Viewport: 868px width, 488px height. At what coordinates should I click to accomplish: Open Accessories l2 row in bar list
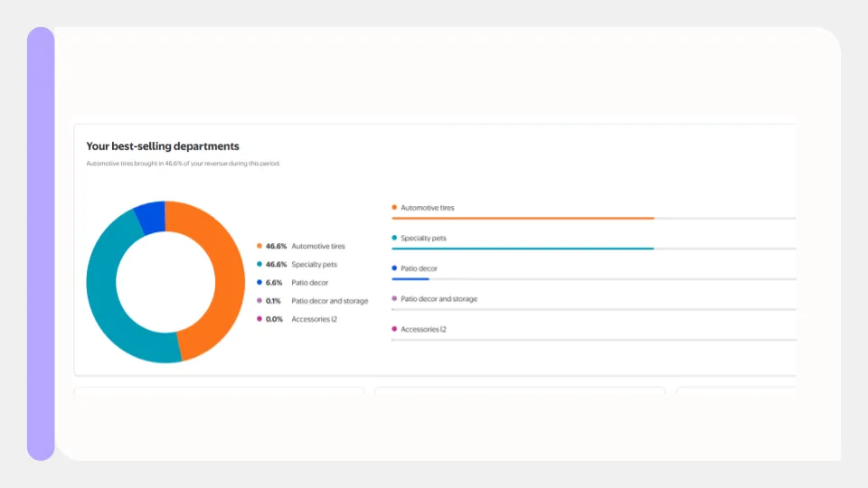click(423, 330)
